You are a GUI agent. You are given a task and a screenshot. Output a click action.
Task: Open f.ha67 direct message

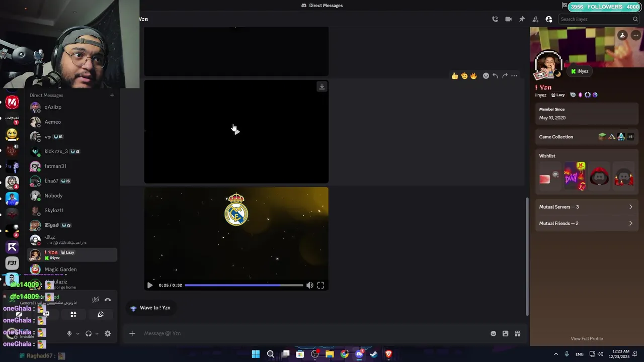point(72,181)
